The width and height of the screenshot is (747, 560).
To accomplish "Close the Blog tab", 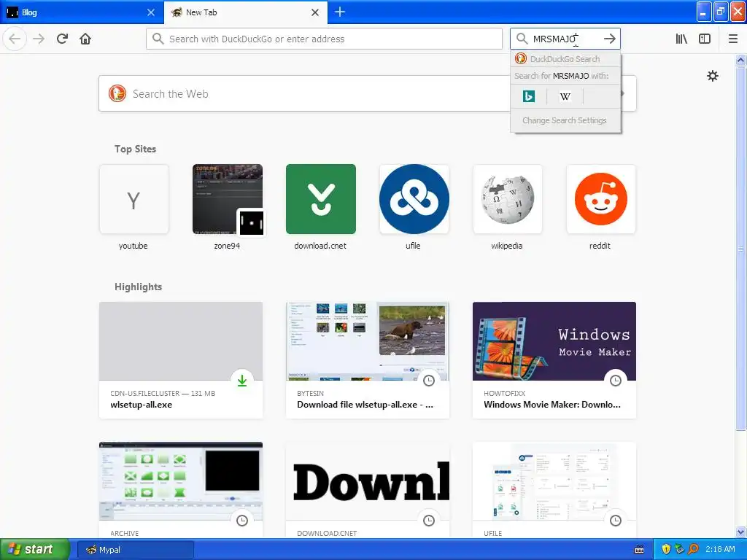I will pyautogui.click(x=151, y=12).
